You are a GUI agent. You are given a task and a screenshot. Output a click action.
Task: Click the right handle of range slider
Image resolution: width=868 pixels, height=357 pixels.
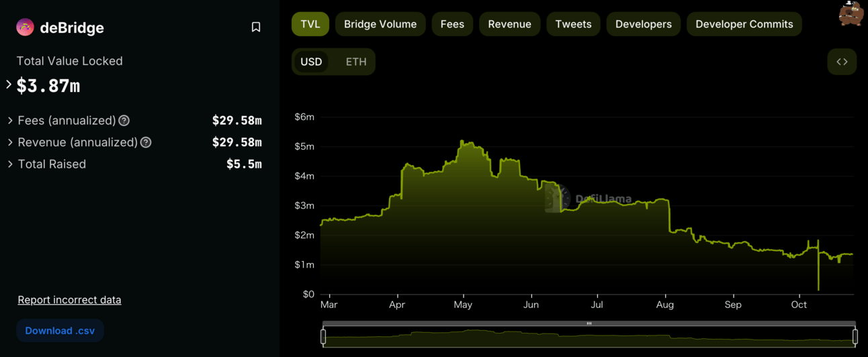[855, 336]
